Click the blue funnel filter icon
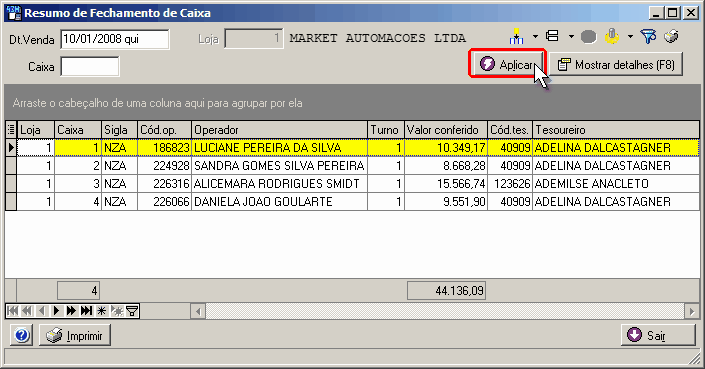 (648, 36)
